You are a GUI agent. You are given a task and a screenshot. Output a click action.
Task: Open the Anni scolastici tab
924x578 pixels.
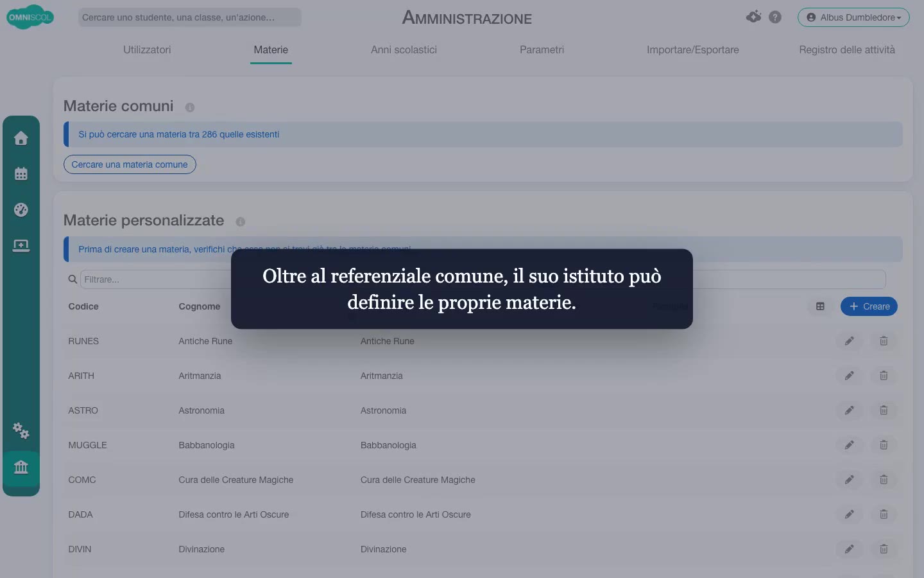point(404,49)
